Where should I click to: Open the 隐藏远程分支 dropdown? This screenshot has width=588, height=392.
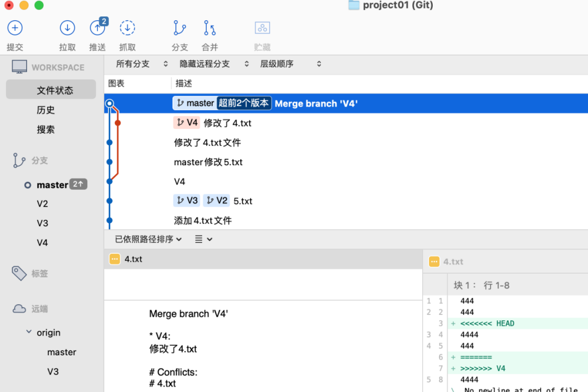click(x=214, y=64)
